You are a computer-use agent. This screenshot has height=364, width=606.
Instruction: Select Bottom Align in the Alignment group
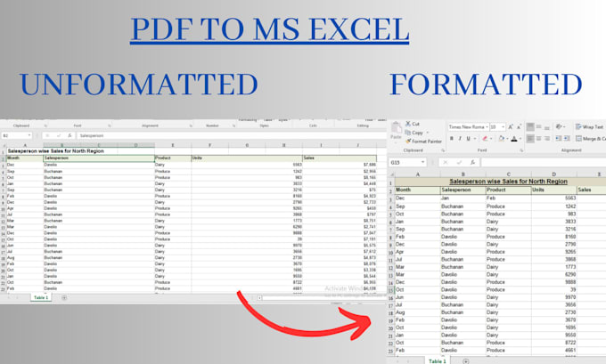pyautogui.click(x=547, y=126)
